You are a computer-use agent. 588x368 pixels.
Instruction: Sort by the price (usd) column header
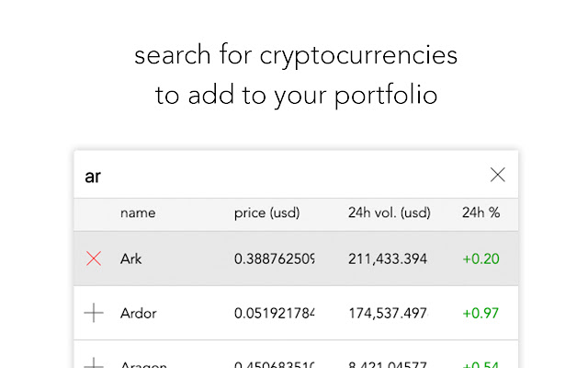coord(268,213)
